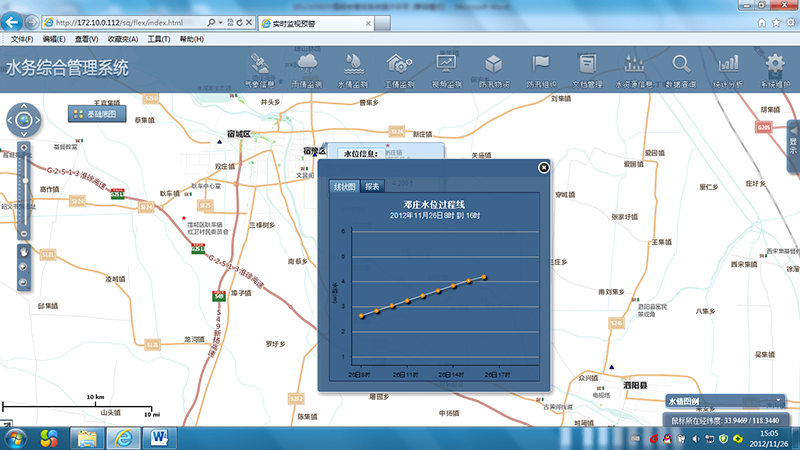Open the 基础地图 basemap selector
Viewport: 800px width, 450px height.
pyautogui.click(x=95, y=114)
